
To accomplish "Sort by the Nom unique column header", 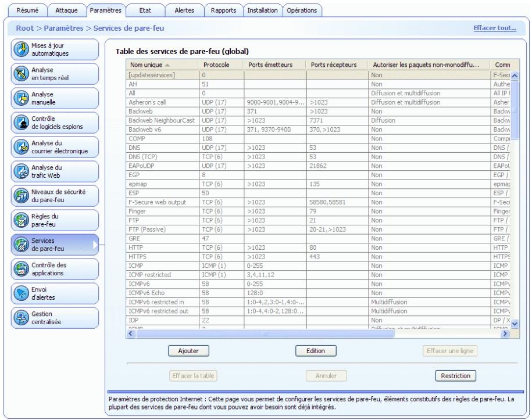I will point(162,64).
